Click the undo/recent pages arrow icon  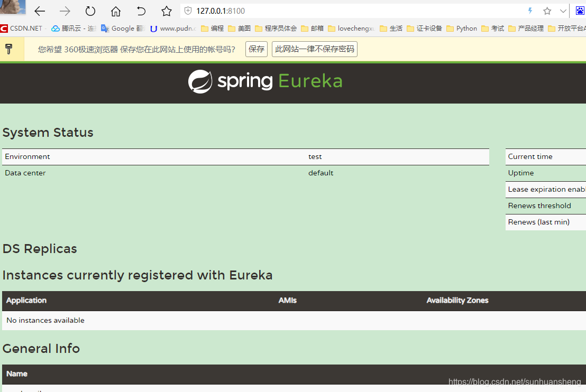[141, 11]
